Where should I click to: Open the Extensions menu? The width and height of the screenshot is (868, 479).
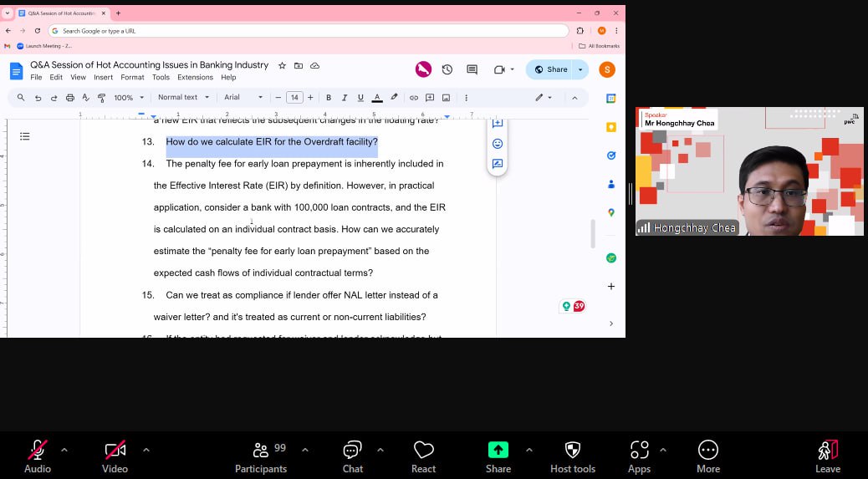click(x=195, y=78)
